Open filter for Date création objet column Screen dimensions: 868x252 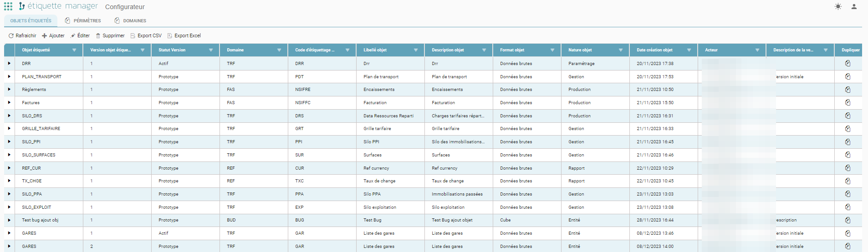tap(689, 50)
